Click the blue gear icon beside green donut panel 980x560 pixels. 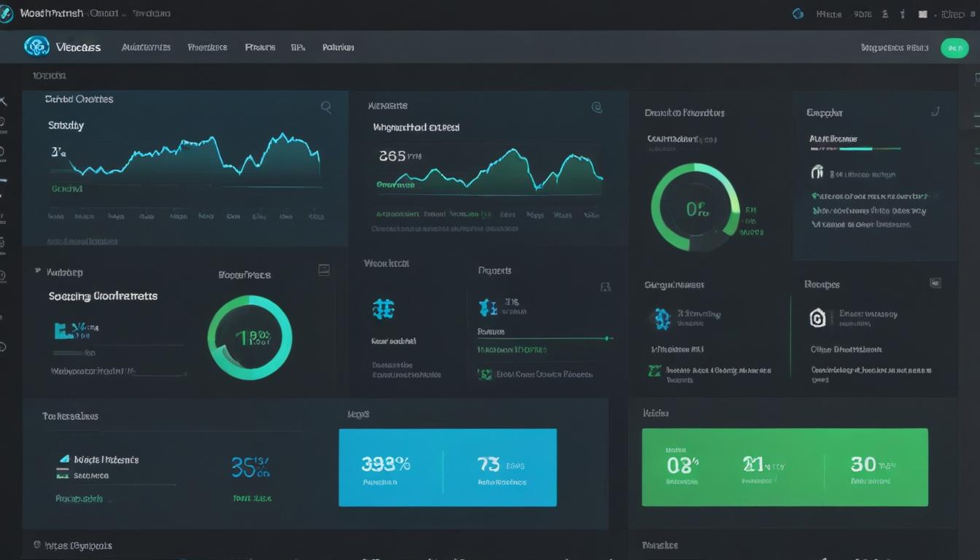(662, 319)
